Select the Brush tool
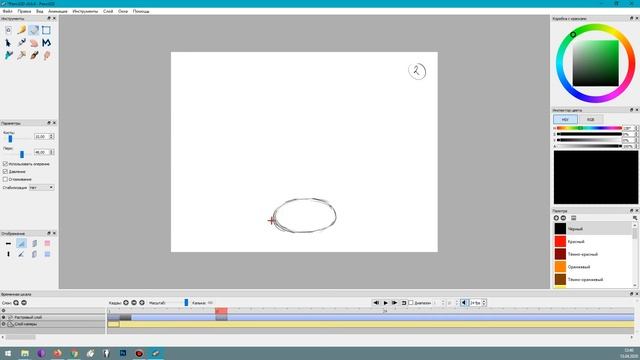This screenshot has height=360, width=640. pos(34,55)
